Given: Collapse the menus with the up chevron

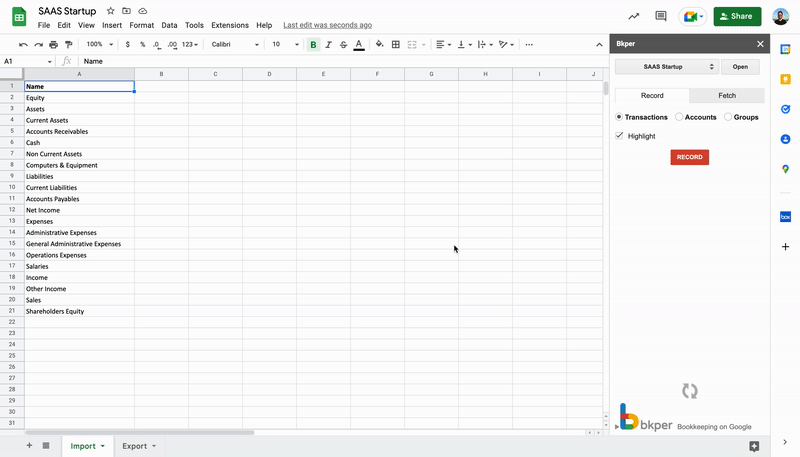Looking at the screenshot, I should (x=599, y=45).
